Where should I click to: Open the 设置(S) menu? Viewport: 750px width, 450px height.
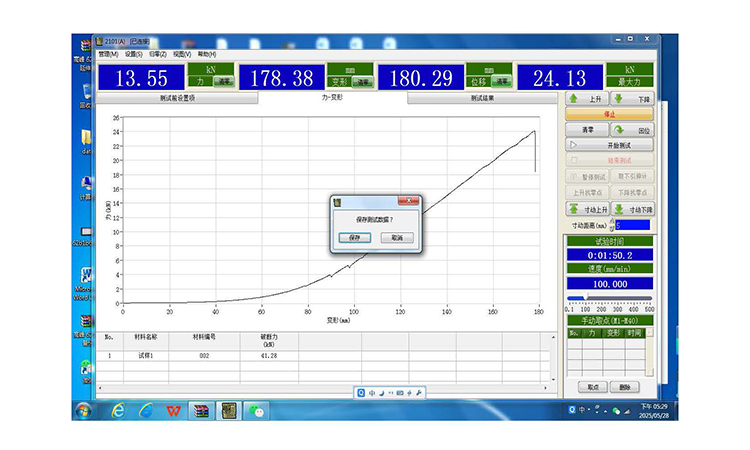click(133, 54)
